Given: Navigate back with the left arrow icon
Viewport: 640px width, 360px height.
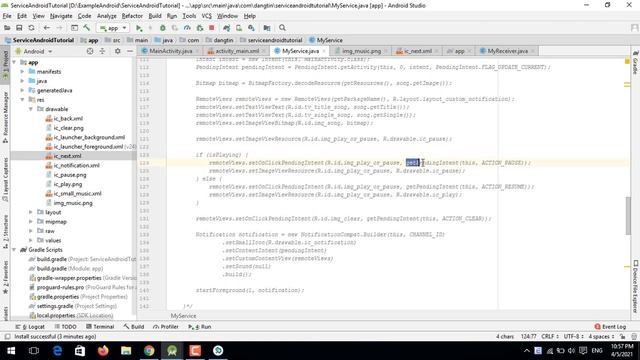Looking at the screenshot, I should click(47, 28).
